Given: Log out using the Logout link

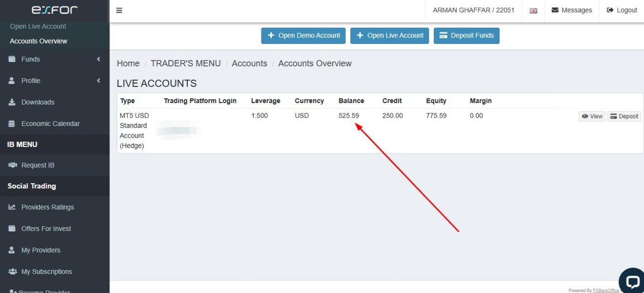Looking at the screenshot, I should (622, 10).
